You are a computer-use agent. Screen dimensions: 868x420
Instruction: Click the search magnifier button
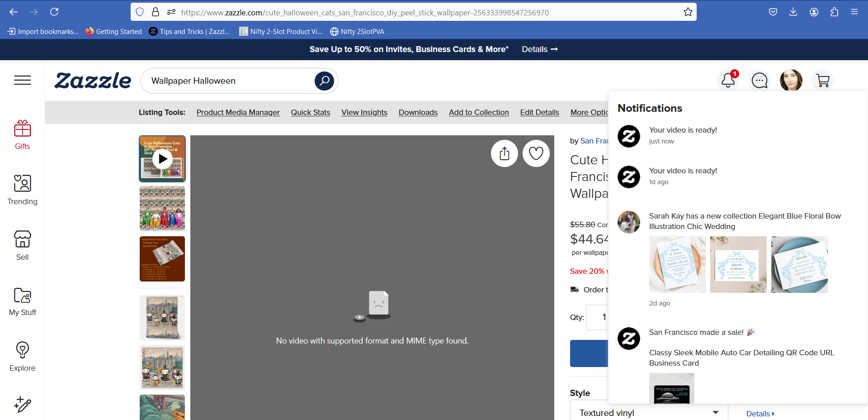point(324,81)
